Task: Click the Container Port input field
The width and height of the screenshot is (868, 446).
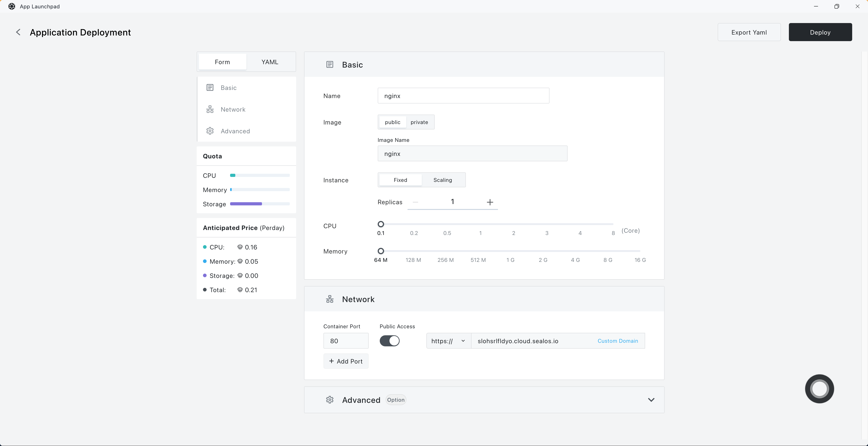Action: pos(346,341)
